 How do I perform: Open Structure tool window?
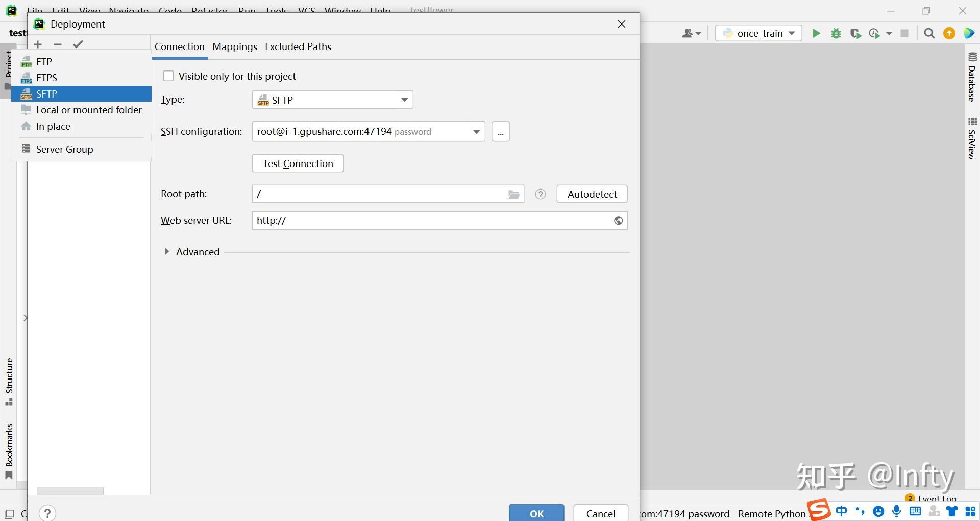pos(9,382)
